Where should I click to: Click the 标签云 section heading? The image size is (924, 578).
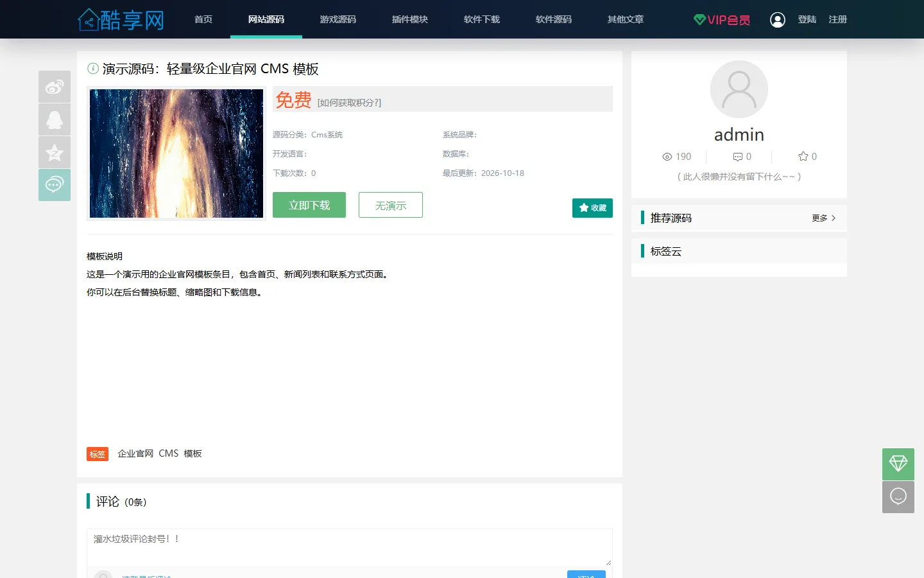point(666,251)
